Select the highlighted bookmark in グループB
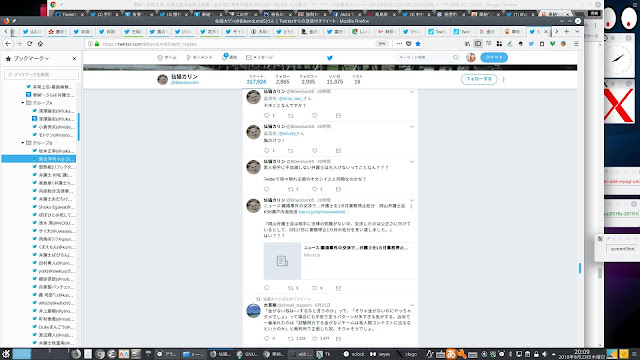 38,159
